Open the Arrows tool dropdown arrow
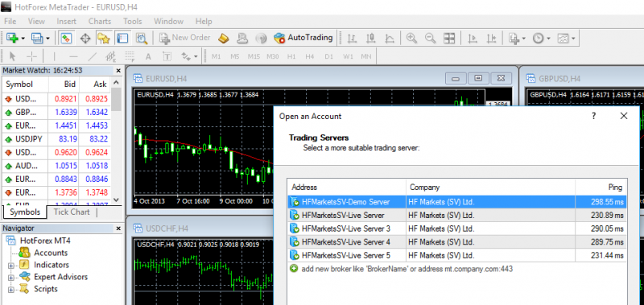This screenshot has width=644, height=305. click(x=196, y=56)
